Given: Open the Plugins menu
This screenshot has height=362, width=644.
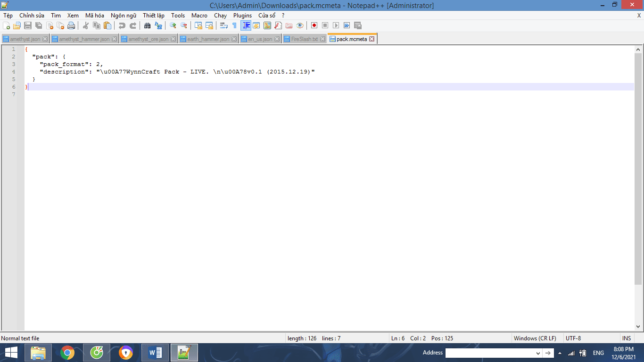Looking at the screenshot, I should (x=243, y=16).
